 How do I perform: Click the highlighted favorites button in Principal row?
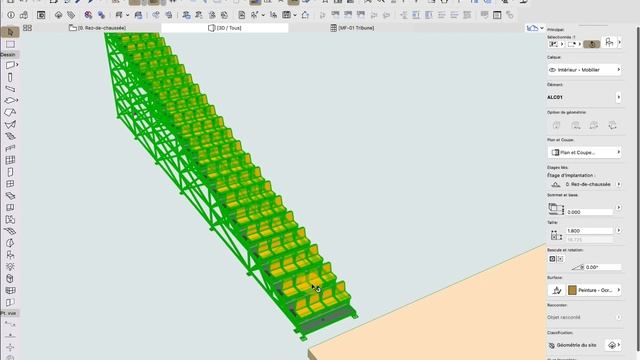pos(591,44)
